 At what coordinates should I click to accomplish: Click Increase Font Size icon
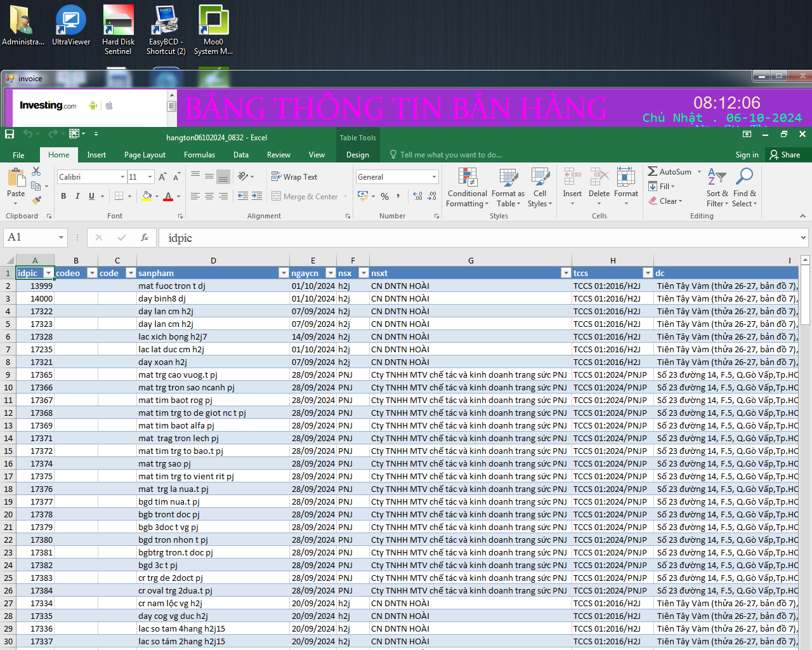(162, 177)
